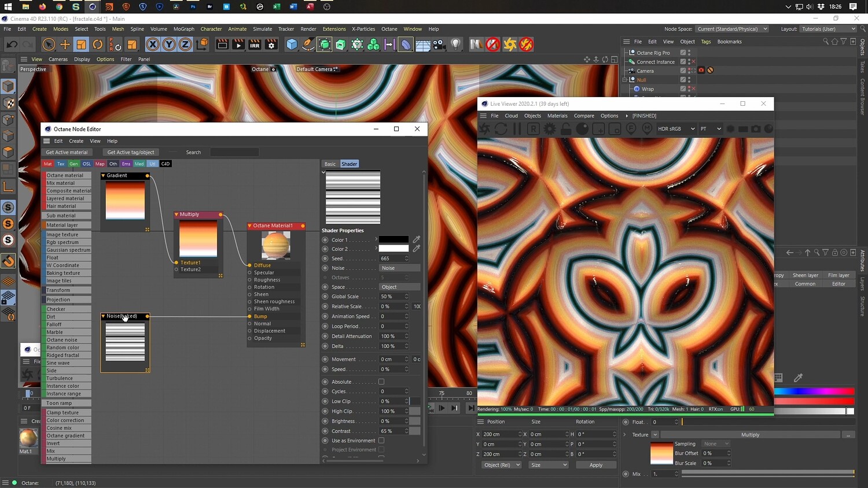Open Edit Render Settings icon
The image size is (868, 488).
point(271,45)
